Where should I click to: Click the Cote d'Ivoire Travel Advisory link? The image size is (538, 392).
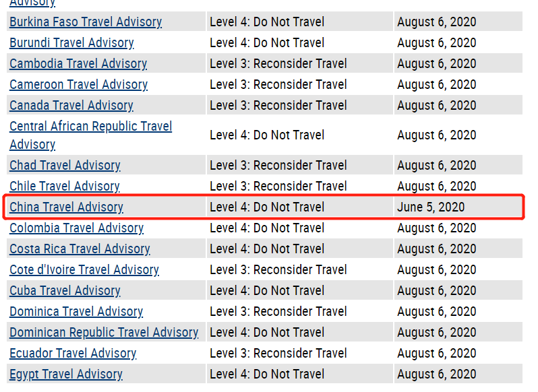[84, 269]
